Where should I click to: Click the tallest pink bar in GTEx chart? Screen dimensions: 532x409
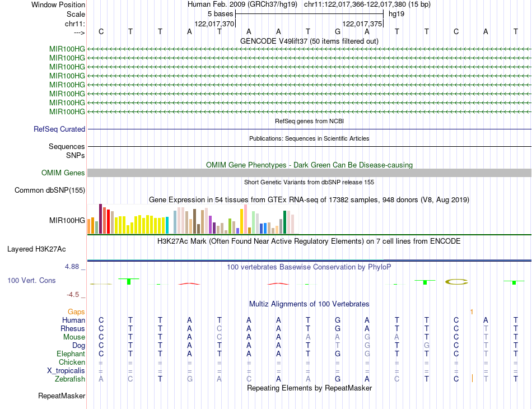click(246, 219)
